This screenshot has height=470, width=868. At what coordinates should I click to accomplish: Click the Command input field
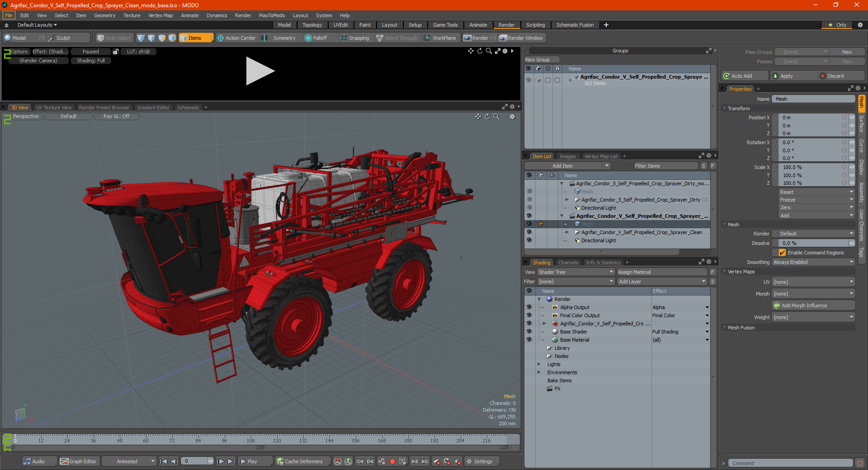(790, 463)
